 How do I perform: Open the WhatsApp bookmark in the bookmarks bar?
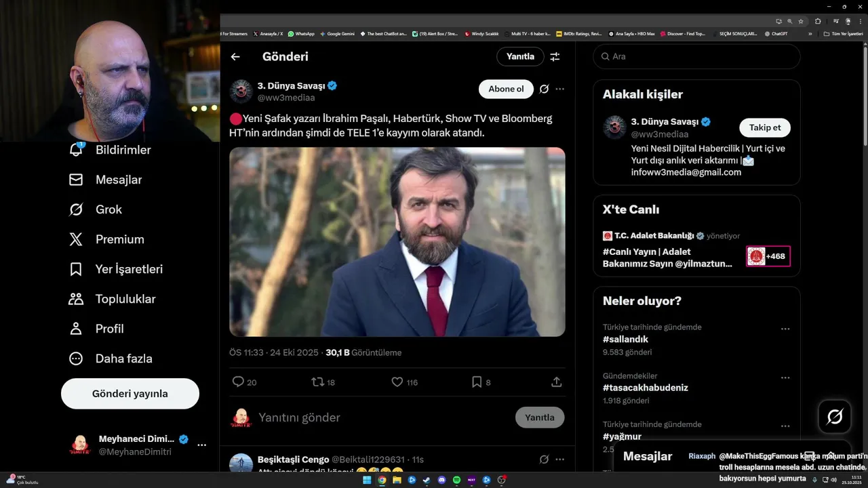pyautogui.click(x=301, y=33)
